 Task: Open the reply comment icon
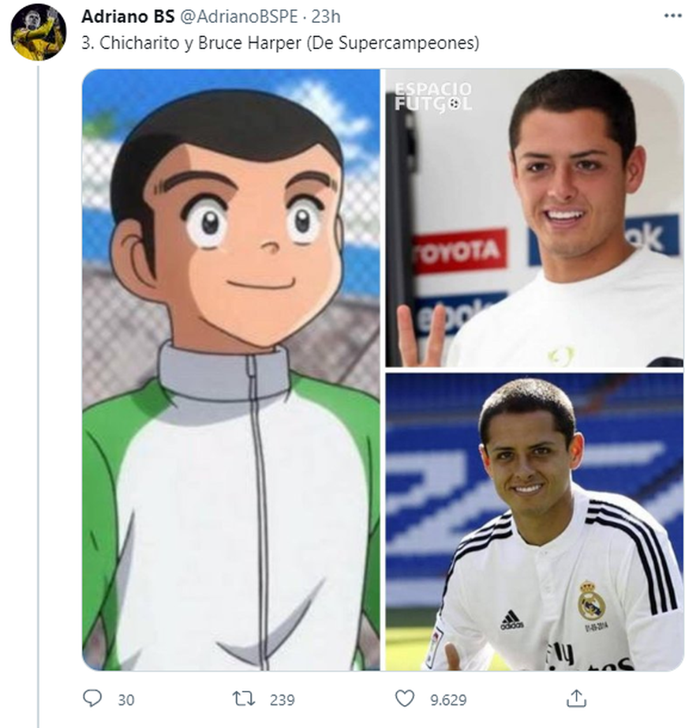tap(92, 698)
